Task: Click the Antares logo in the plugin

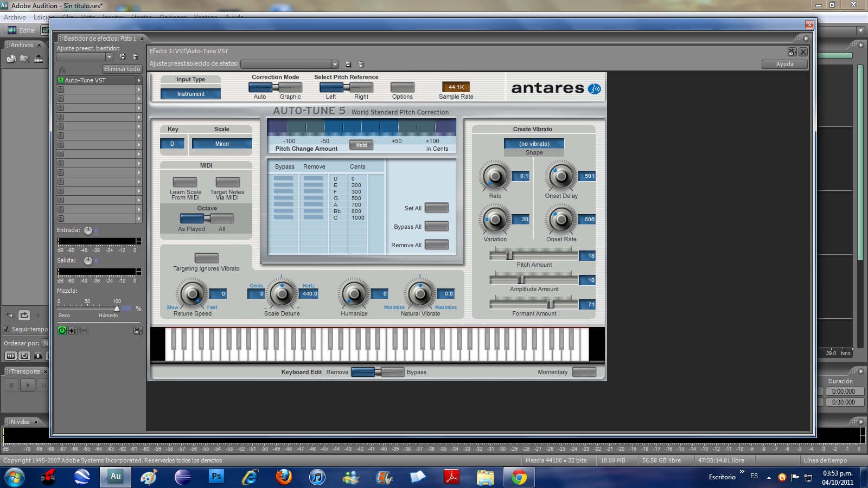Action: (x=554, y=88)
